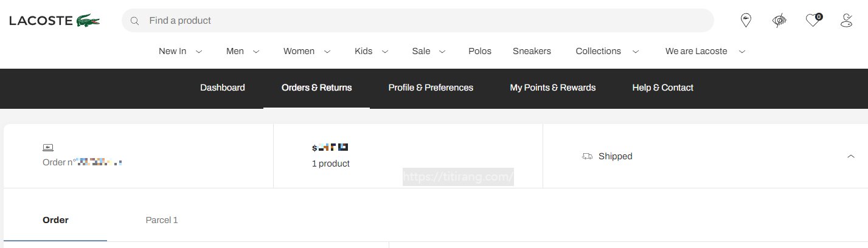Open the Dashboard account section

[223, 88]
